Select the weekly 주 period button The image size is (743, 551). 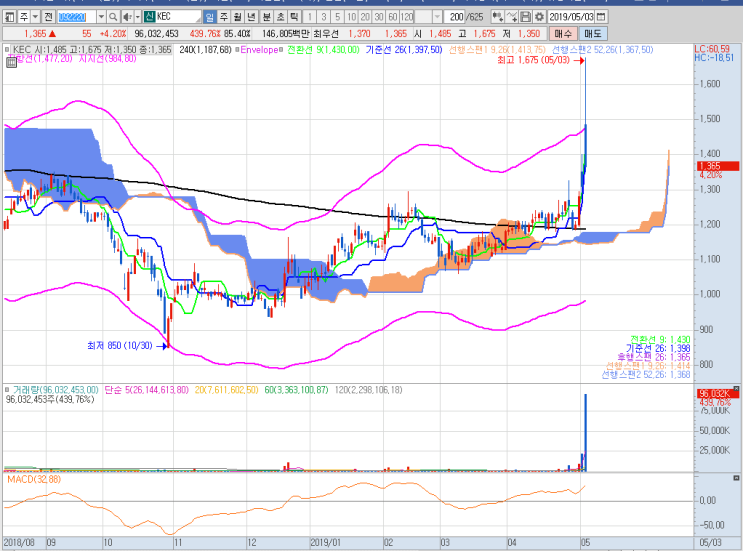(224, 17)
